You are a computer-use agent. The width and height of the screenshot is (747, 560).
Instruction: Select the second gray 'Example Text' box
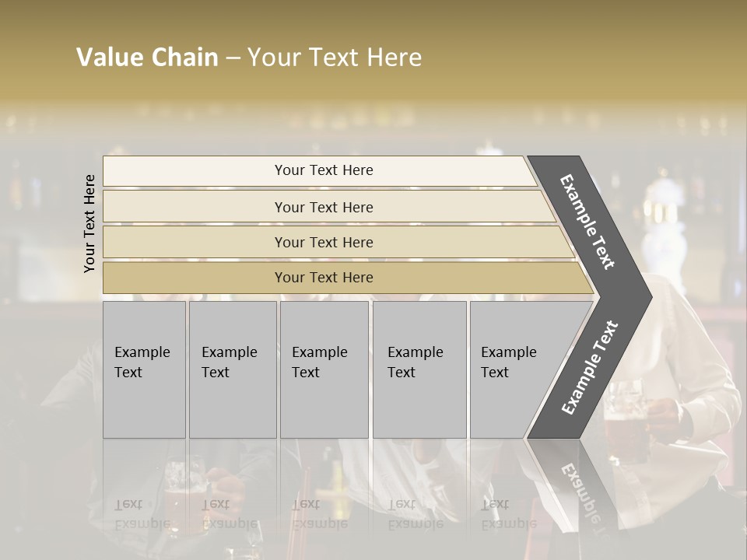[x=232, y=369]
